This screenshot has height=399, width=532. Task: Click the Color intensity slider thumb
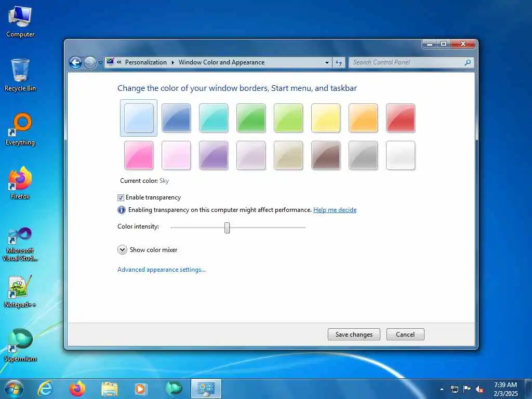(227, 228)
